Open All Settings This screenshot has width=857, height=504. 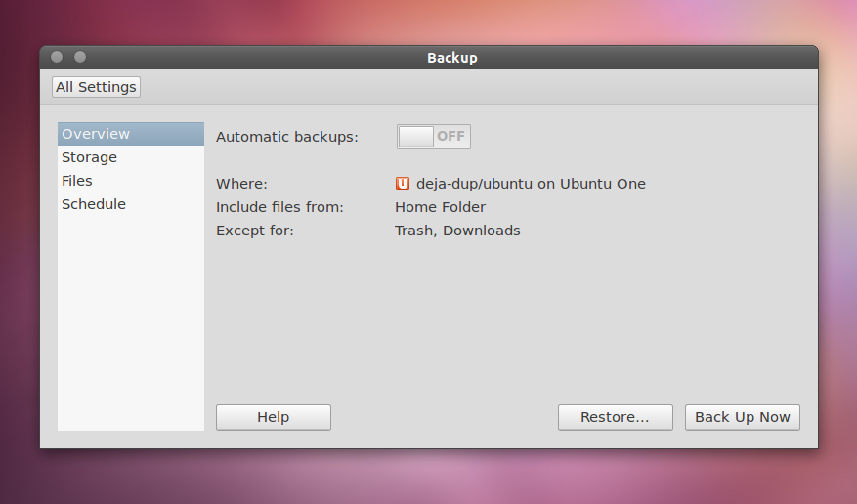point(96,87)
